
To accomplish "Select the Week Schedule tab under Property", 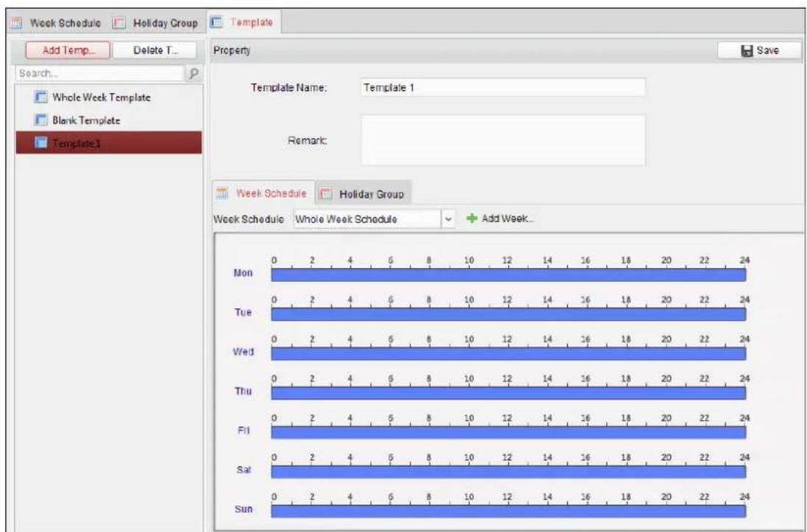I will click(x=264, y=193).
